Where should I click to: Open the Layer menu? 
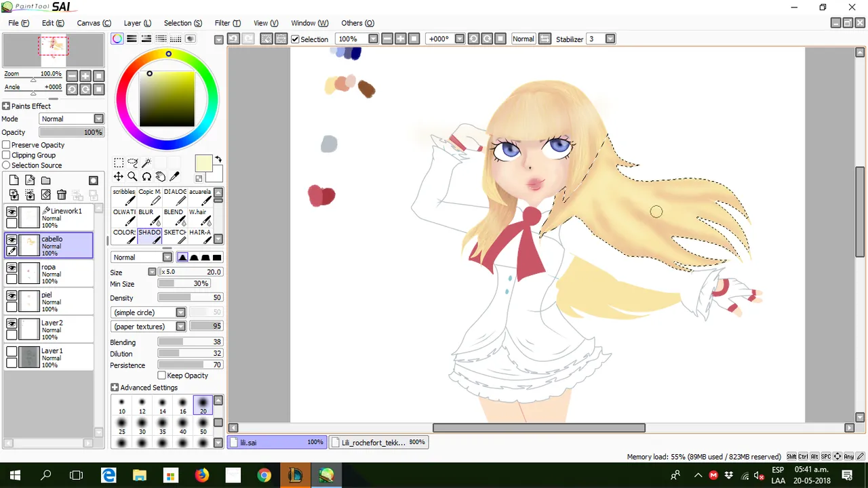coord(138,23)
